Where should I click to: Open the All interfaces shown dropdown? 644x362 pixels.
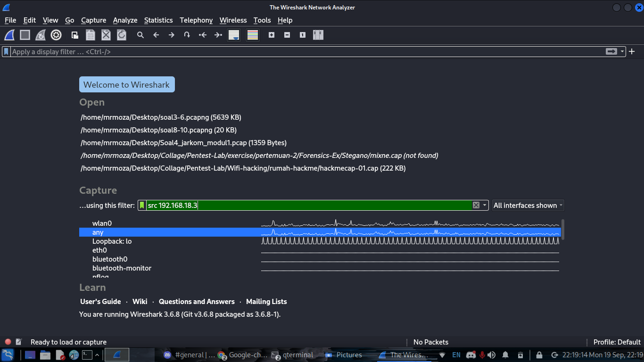[x=528, y=205]
